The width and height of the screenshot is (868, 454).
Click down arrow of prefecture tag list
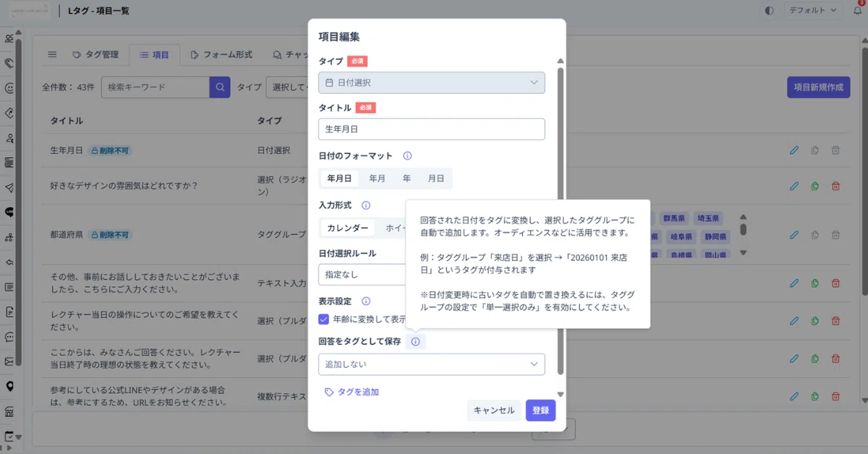point(743,253)
